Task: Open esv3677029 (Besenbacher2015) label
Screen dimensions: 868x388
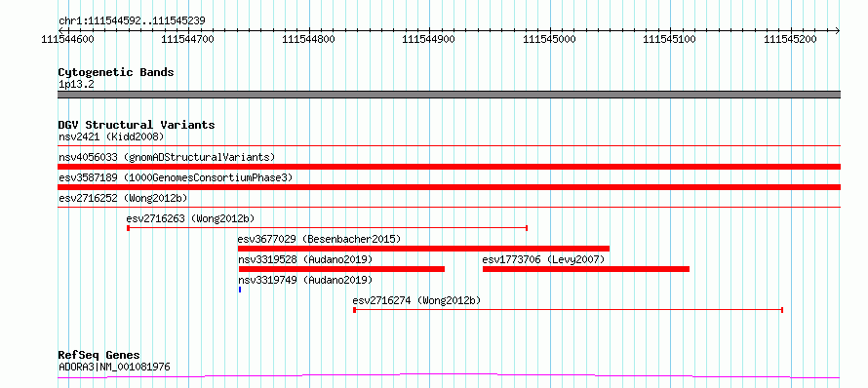Action: [x=319, y=239]
